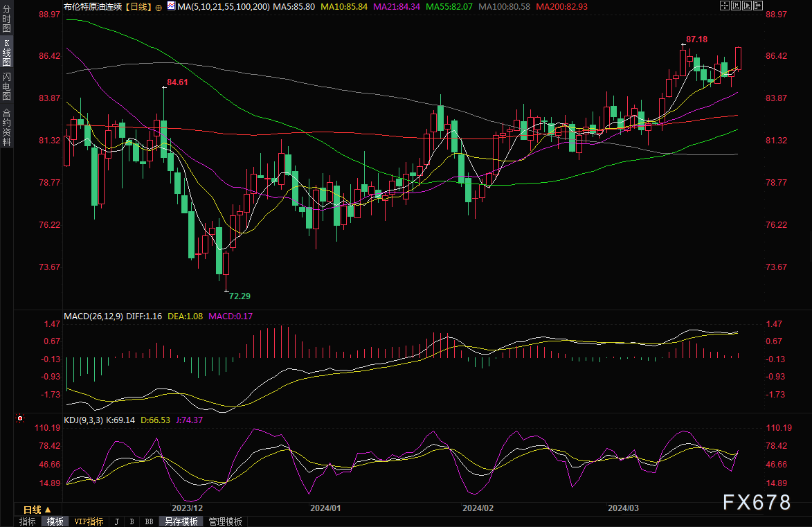Toggle the B button in bottom bar

(x=131, y=521)
